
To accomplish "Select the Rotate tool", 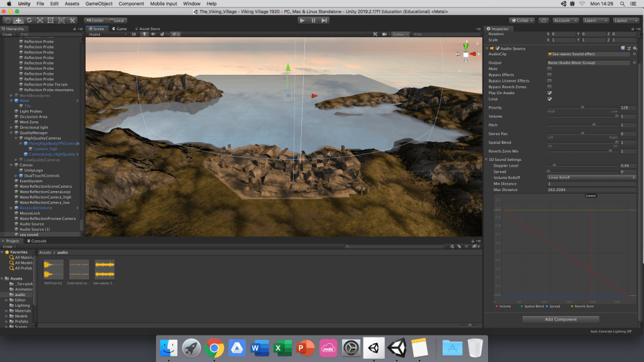I will tap(30, 20).
